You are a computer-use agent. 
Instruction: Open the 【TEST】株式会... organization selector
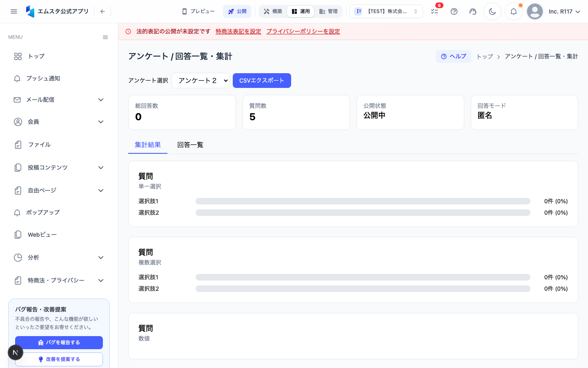[x=386, y=11]
